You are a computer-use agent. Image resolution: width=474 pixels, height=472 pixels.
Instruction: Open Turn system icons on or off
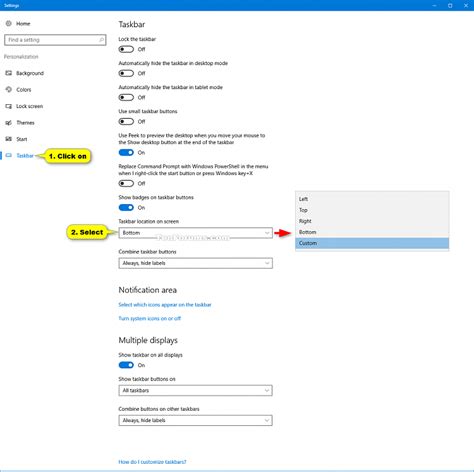point(150,318)
